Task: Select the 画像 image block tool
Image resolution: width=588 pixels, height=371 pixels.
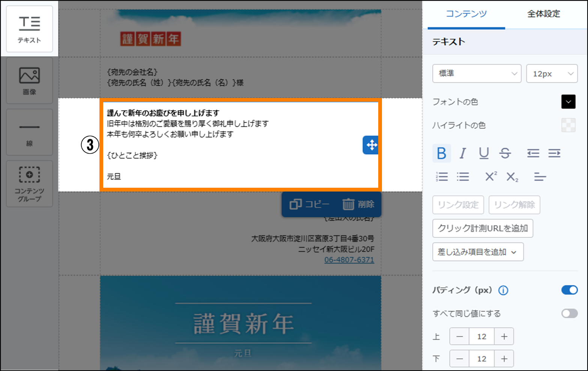Action: 29,80
